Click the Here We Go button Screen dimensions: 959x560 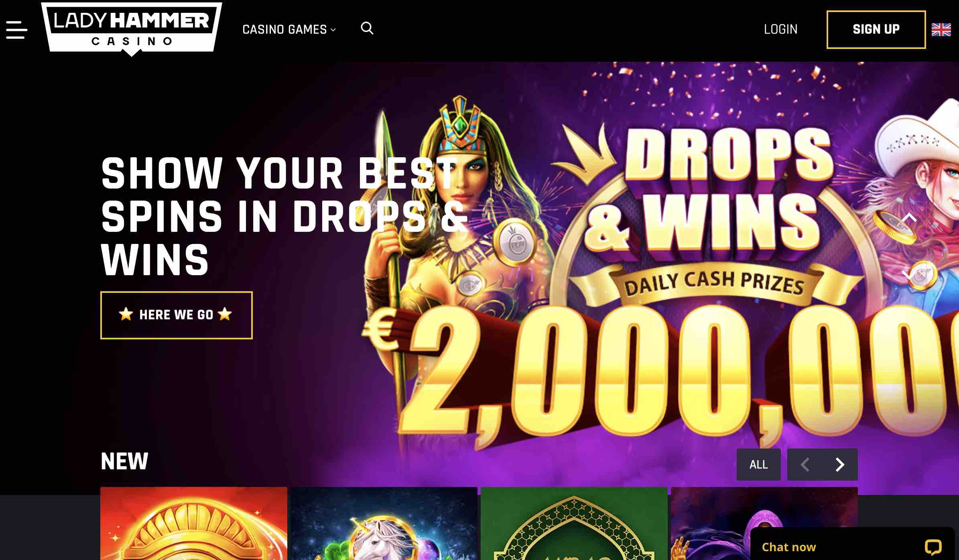tap(176, 315)
